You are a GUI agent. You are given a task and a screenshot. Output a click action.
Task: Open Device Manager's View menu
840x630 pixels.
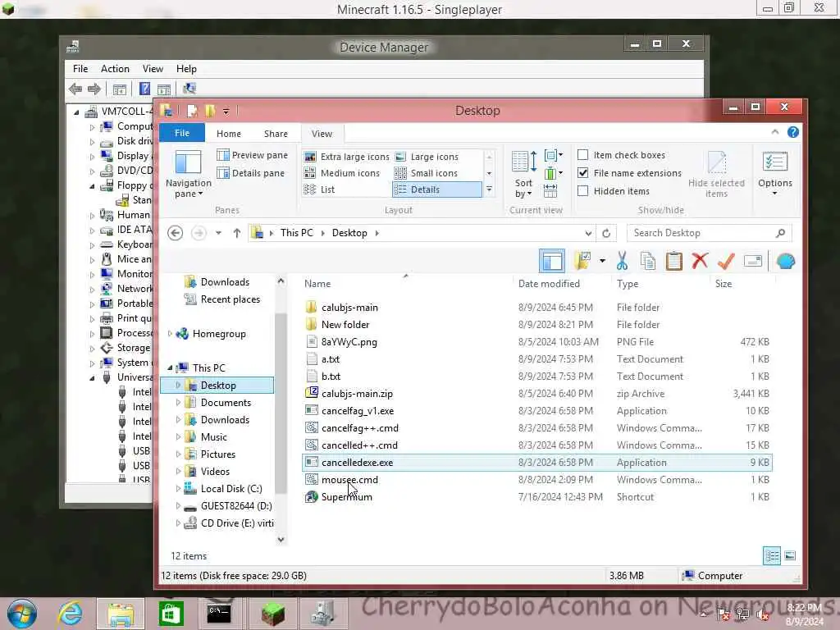153,69
